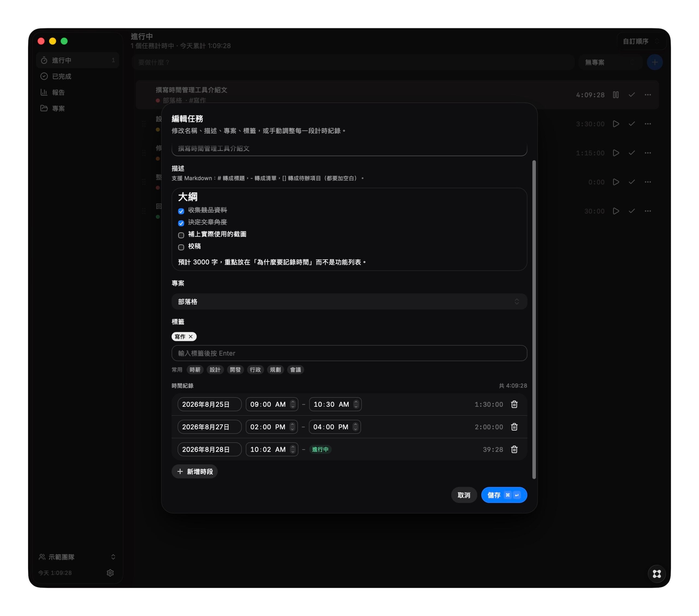Screen dimensions: 699x616
Task: Start the timer on the 1:15:00 task
Action: (615, 153)
